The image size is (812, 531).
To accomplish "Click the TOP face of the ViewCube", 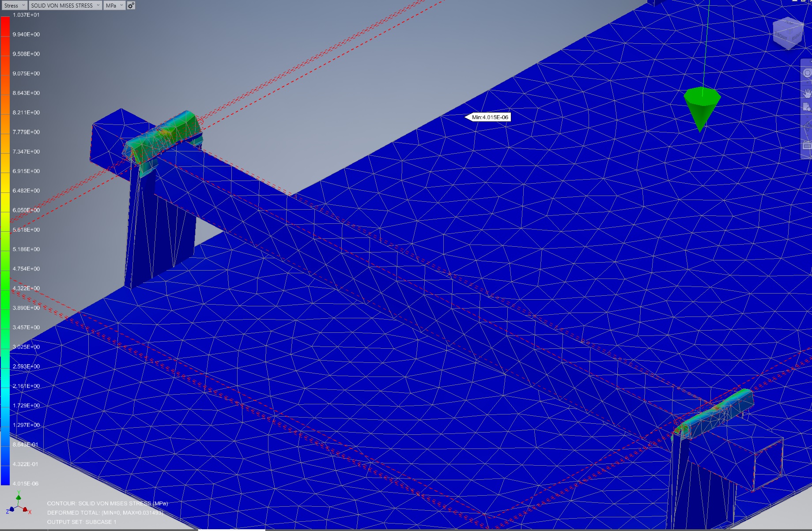I will (789, 23).
